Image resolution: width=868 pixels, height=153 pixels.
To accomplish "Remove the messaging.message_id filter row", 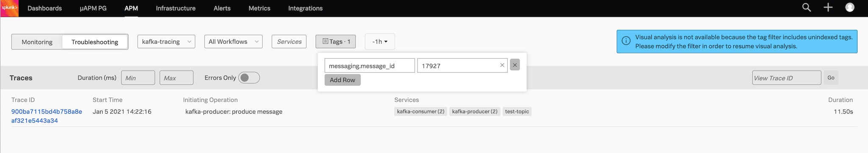I will click(515, 65).
